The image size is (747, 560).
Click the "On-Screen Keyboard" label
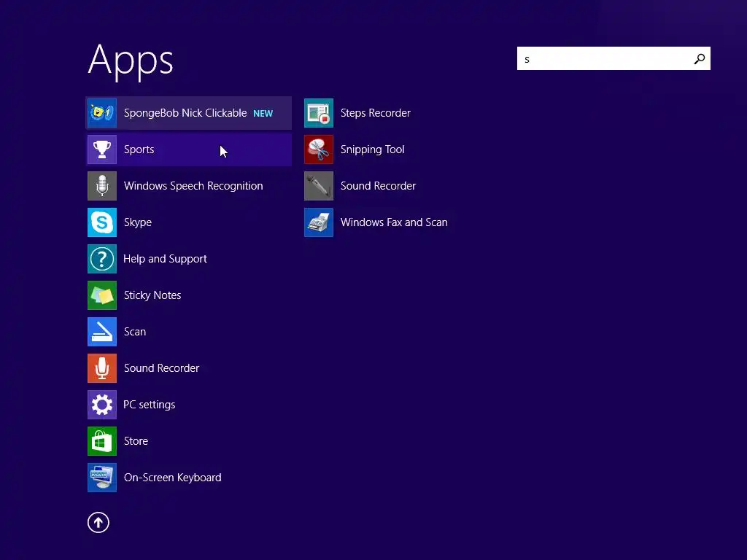pos(172,478)
